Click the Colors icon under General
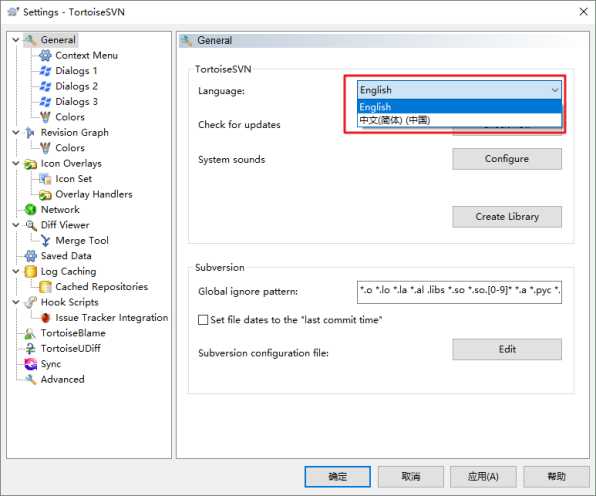This screenshot has height=496, width=596. [x=45, y=117]
